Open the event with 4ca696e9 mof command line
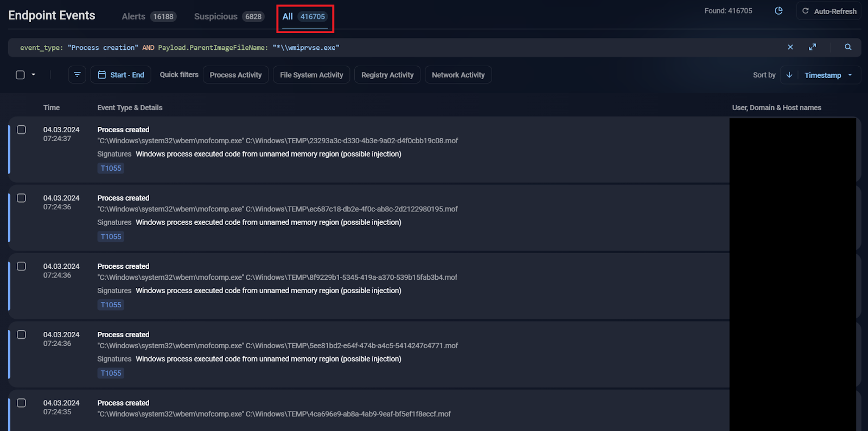 point(274,414)
